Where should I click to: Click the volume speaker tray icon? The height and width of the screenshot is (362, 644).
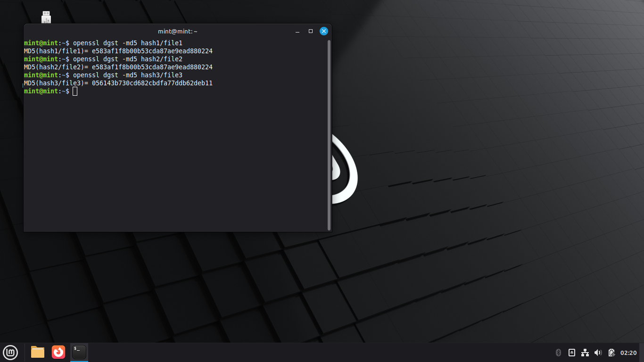(x=598, y=353)
